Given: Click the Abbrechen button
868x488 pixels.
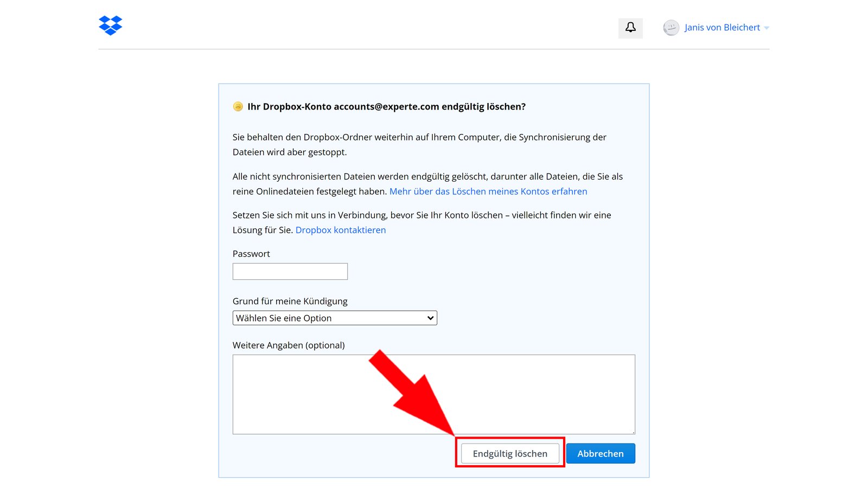Looking at the screenshot, I should (x=601, y=453).
